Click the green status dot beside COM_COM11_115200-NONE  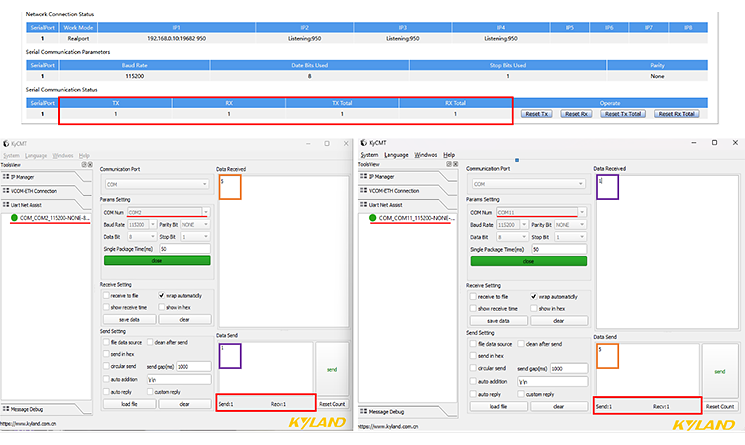click(x=372, y=218)
